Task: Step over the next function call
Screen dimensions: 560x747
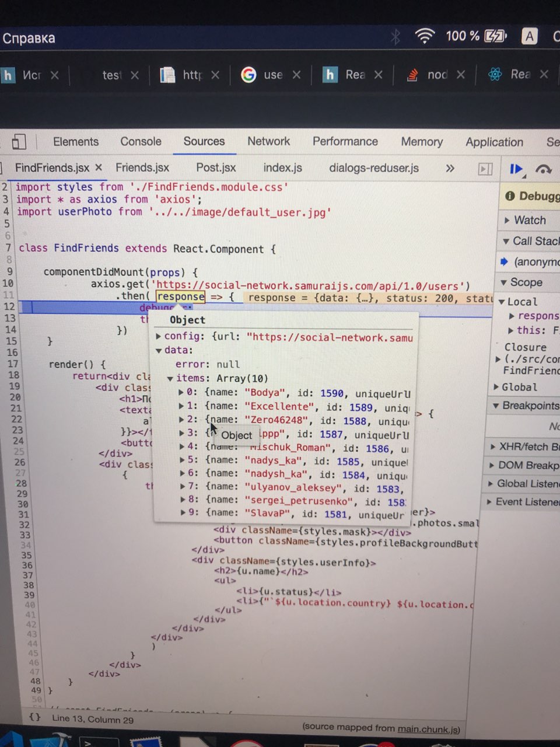Action: click(x=544, y=169)
